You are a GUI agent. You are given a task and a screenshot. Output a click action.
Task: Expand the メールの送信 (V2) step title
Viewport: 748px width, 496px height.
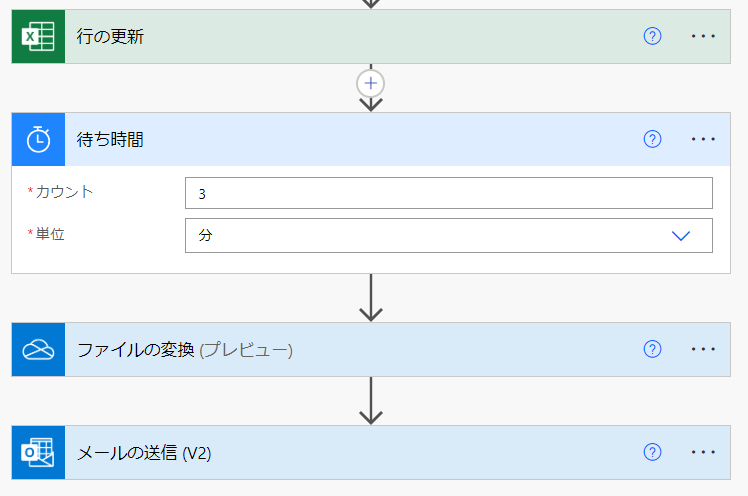click(x=144, y=453)
